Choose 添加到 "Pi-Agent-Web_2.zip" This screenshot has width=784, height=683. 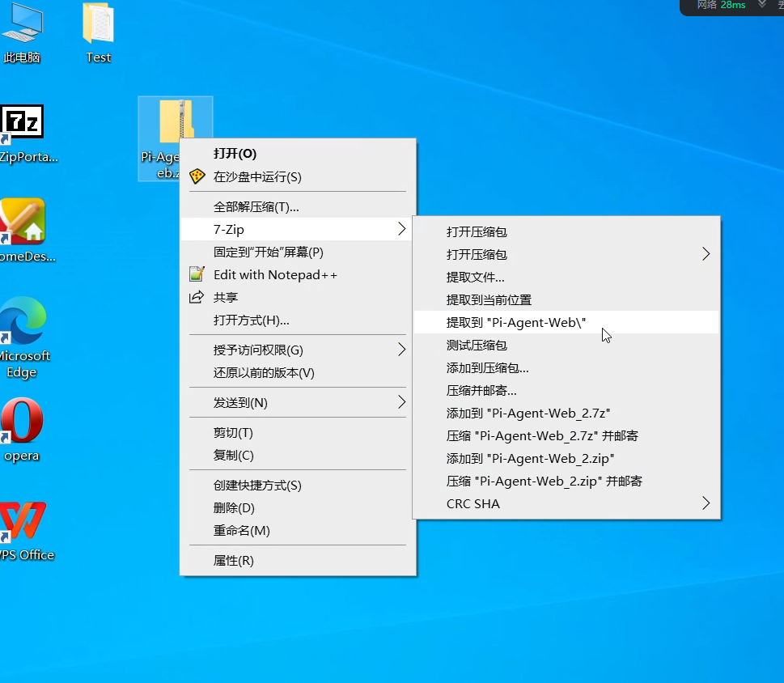(x=566, y=459)
